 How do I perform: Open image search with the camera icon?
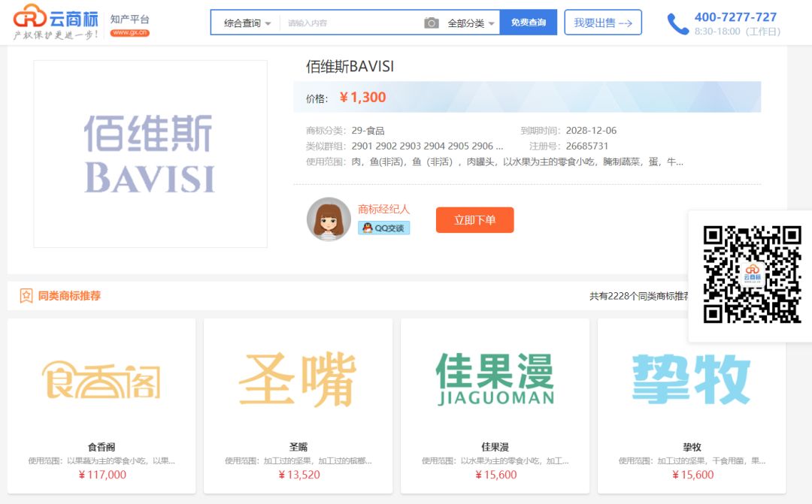(432, 23)
